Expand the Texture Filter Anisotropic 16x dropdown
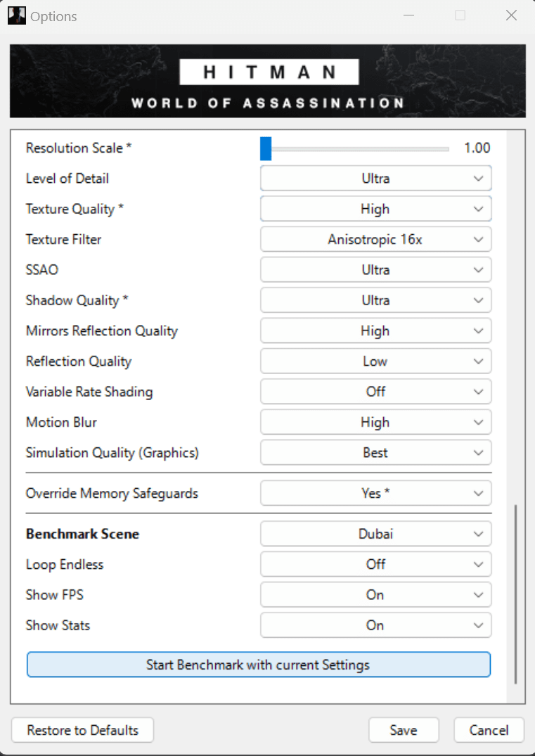The image size is (535, 756). tap(375, 240)
